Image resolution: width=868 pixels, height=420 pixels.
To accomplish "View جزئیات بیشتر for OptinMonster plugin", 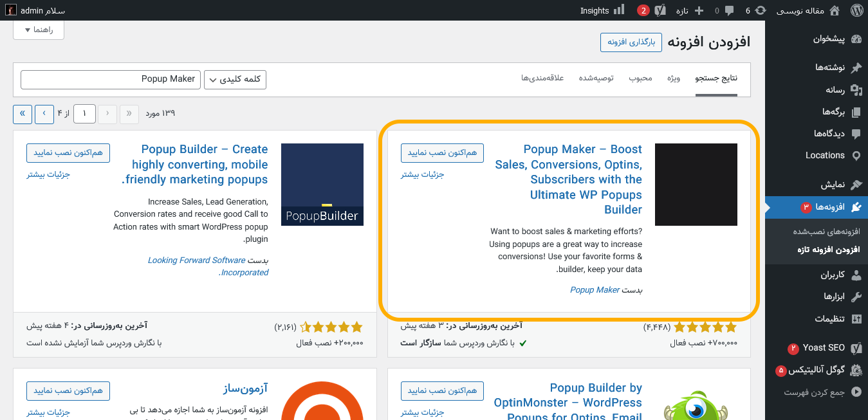I will click(x=423, y=412).
